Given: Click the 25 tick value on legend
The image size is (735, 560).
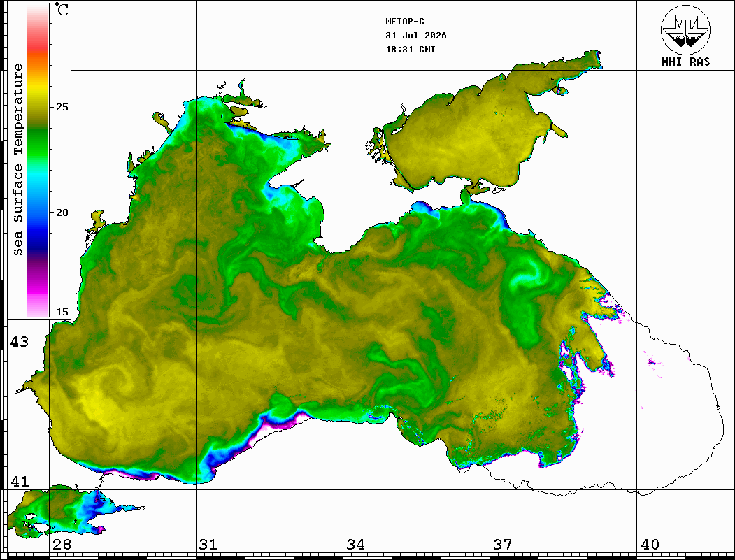Looking at the screenshot, I should tap(62, 107).
